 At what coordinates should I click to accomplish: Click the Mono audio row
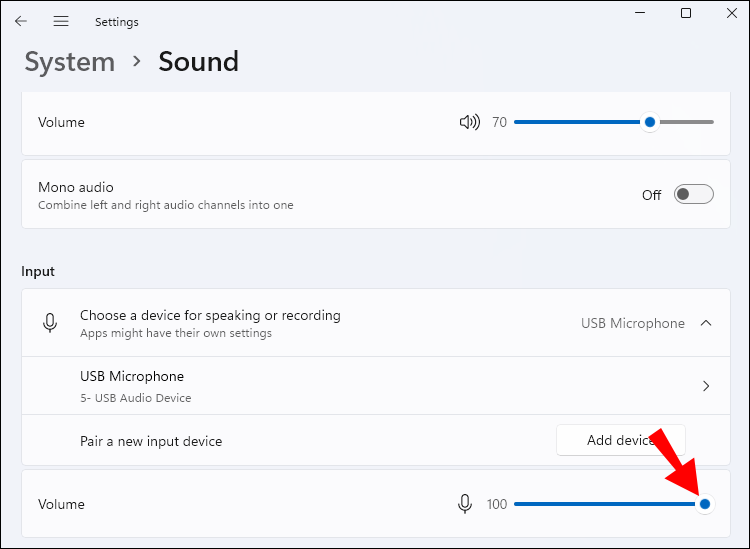(300, 194)
